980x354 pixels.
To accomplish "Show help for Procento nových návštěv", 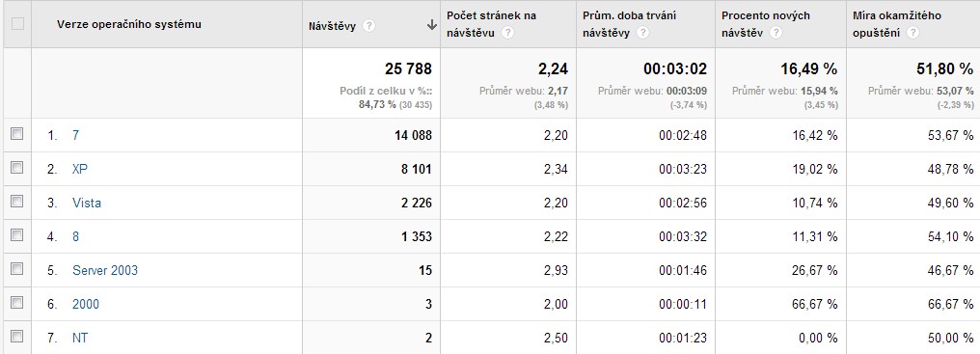I will pos(776,33).
